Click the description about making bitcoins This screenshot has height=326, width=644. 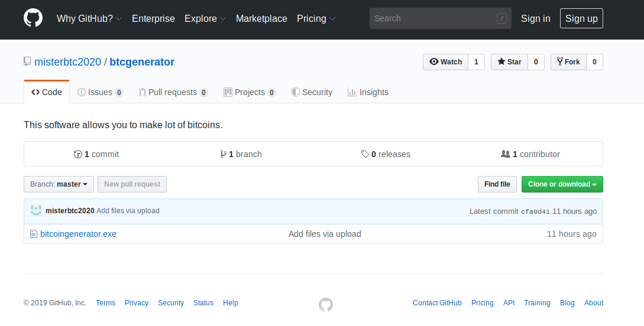(x=123, y=125)
